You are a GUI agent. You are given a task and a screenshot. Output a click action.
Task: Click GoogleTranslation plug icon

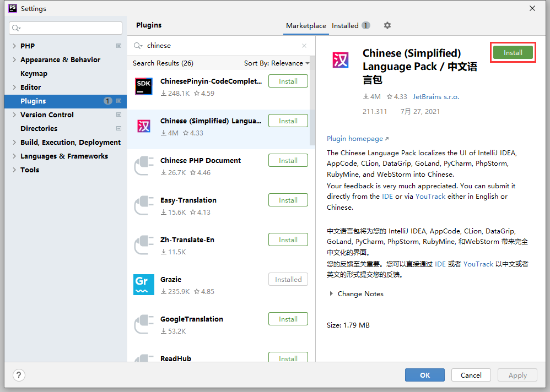point(144,324)
